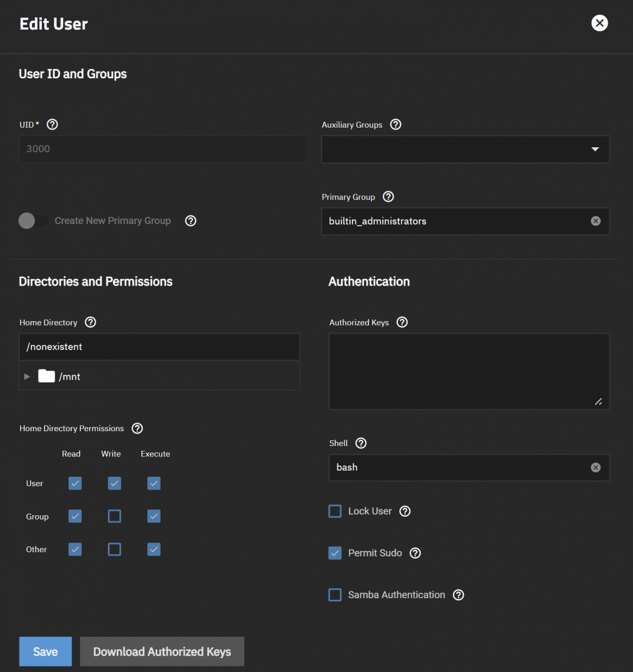
Task: Edit the Home Directory path field
Action: (160, 347)
